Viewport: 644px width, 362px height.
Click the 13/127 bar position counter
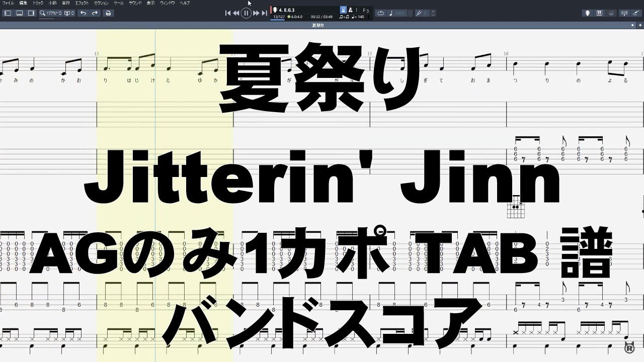coord(279,17)
